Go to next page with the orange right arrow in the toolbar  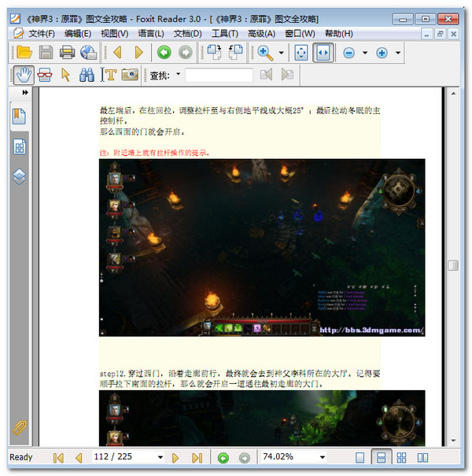pos(138,53)
